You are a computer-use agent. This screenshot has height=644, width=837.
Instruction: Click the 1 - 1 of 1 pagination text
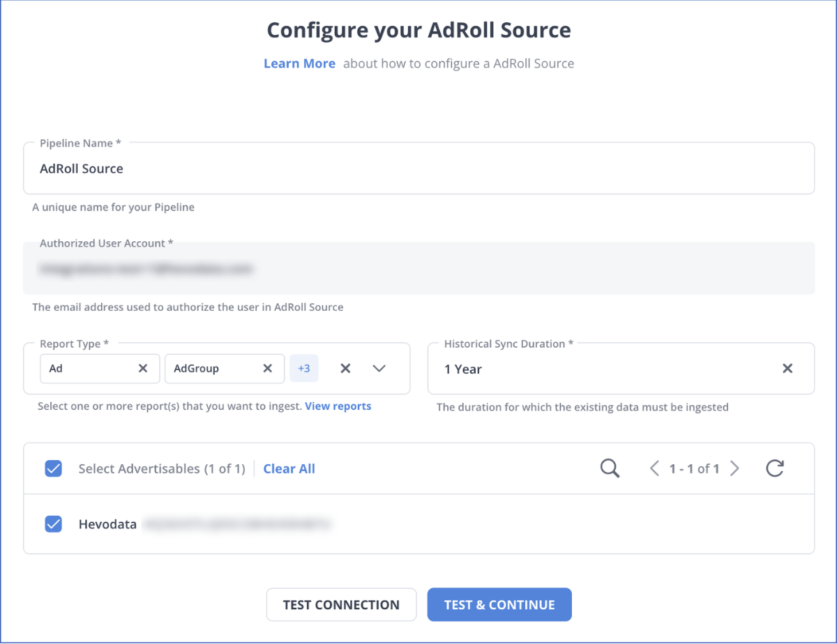[694, 469]
